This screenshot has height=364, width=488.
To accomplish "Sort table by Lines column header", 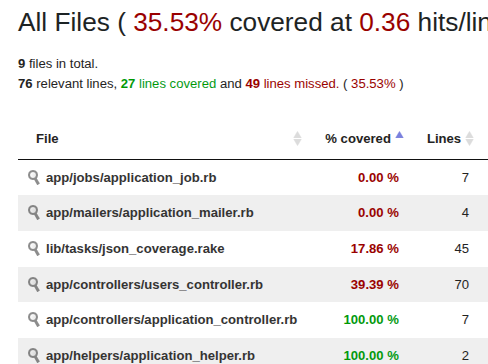I will point(444,139).
